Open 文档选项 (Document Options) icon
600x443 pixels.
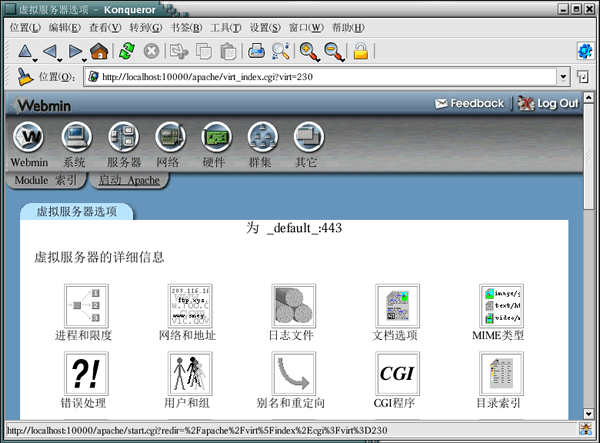(397, 306)
